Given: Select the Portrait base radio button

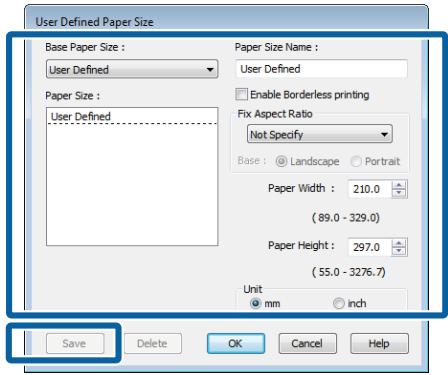Looking at the screenshot, I should [356, 161].
